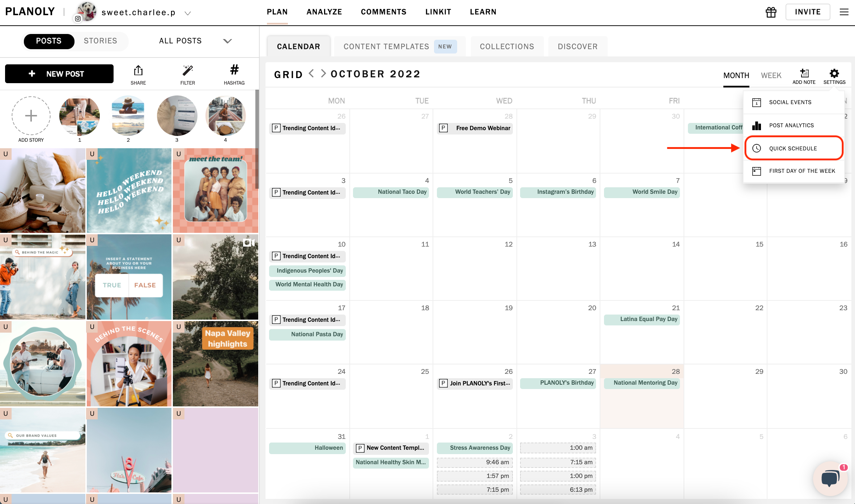The image size is (855, 504).
Task: Select Week view
Action: (x=771, y=76)
